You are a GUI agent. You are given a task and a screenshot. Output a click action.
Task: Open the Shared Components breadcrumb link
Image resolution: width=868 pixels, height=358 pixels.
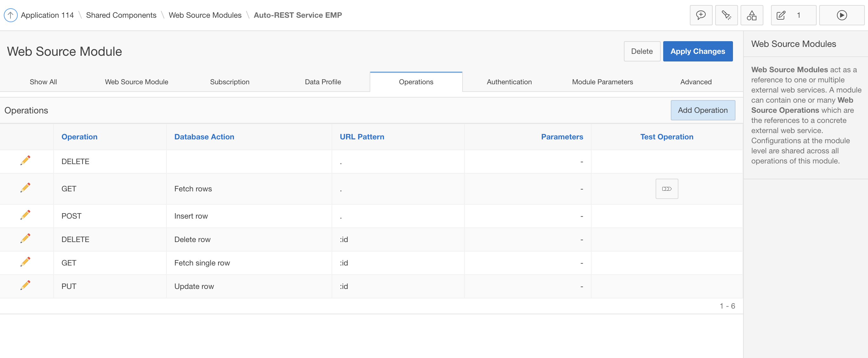121,15
